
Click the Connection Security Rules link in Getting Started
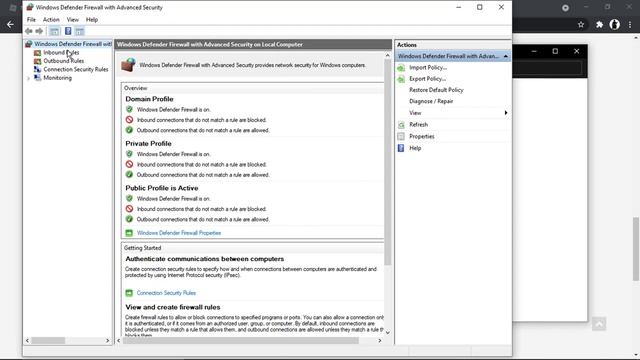(x=166, y=293)
